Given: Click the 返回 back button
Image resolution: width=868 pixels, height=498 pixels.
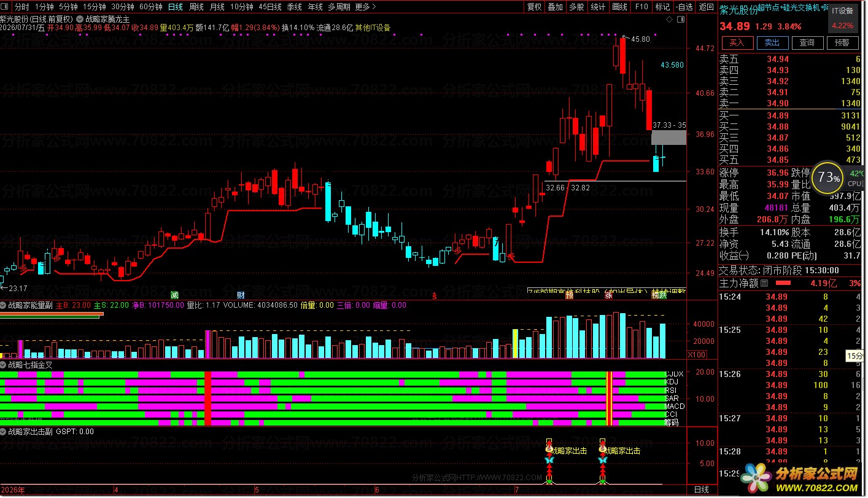Looking at the screenshot, I should (707, 7).
